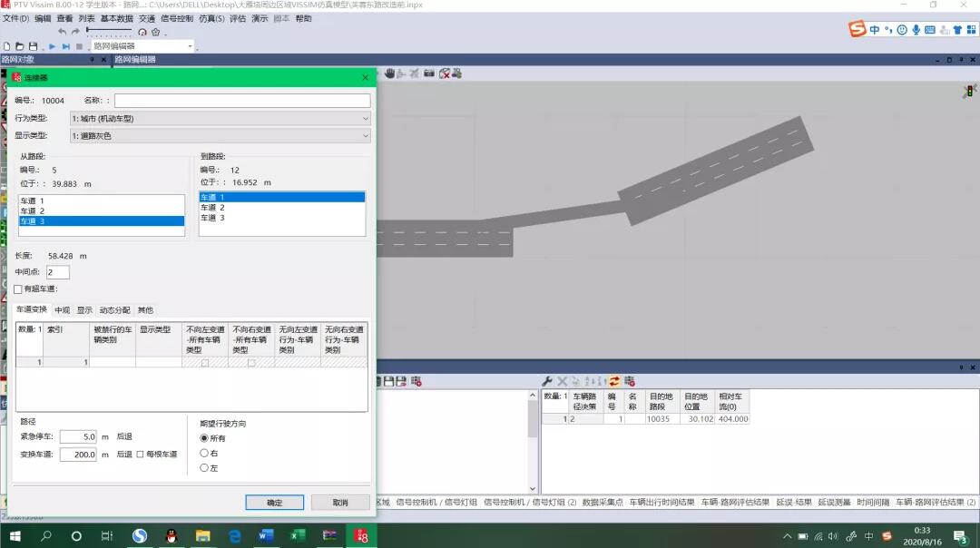Click the camera icon in network editor toolbar
This screenshot has height=548, width=980.
pyautogui.click(x=428, y=73)
